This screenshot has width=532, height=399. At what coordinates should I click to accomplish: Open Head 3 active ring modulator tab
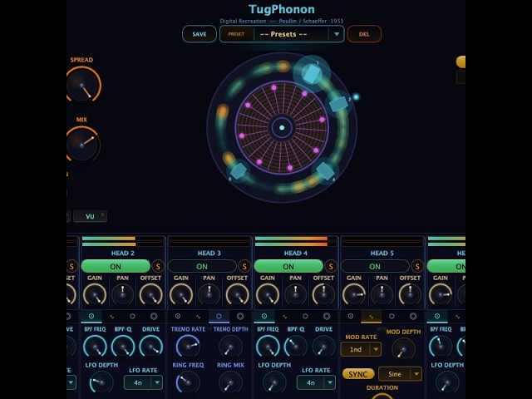[219, 317]
